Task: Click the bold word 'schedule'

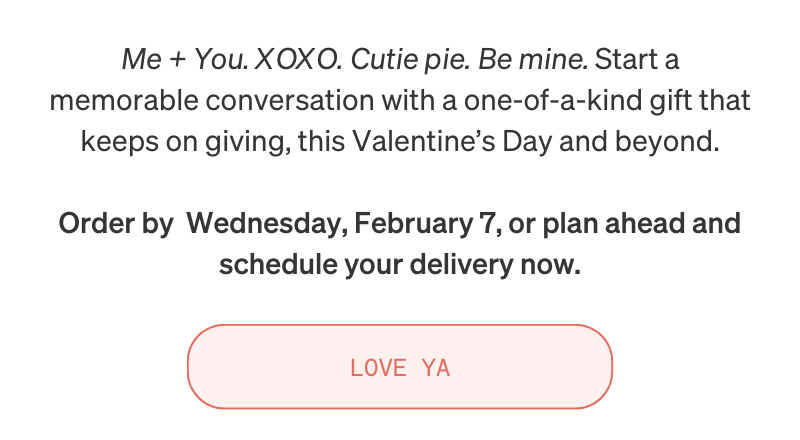Action: point(278,264)
